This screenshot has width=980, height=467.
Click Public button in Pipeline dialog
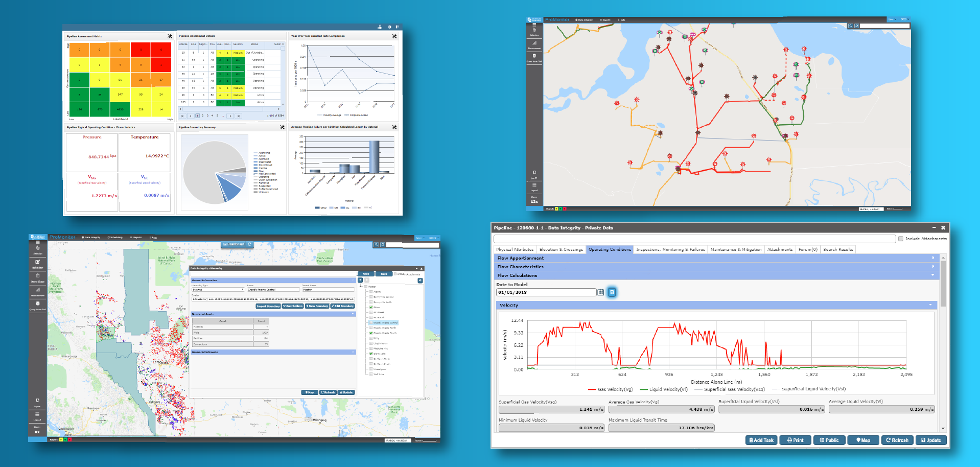(829, 440)
